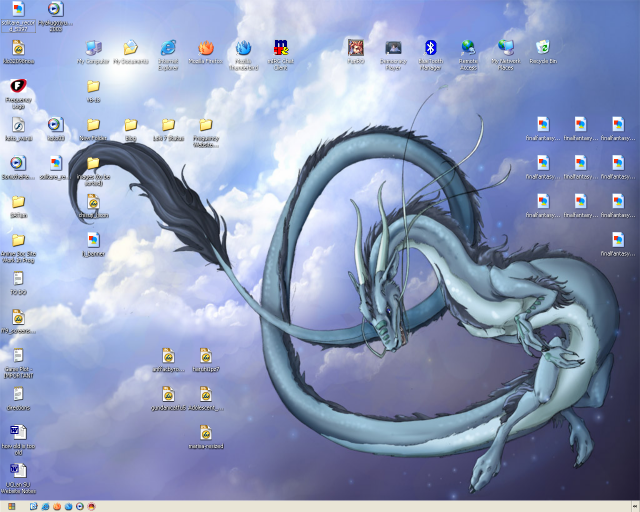This screenshot has height=512, width=640.
Task: Select the mIRC Chat Client icon
Action: (281, 55)
